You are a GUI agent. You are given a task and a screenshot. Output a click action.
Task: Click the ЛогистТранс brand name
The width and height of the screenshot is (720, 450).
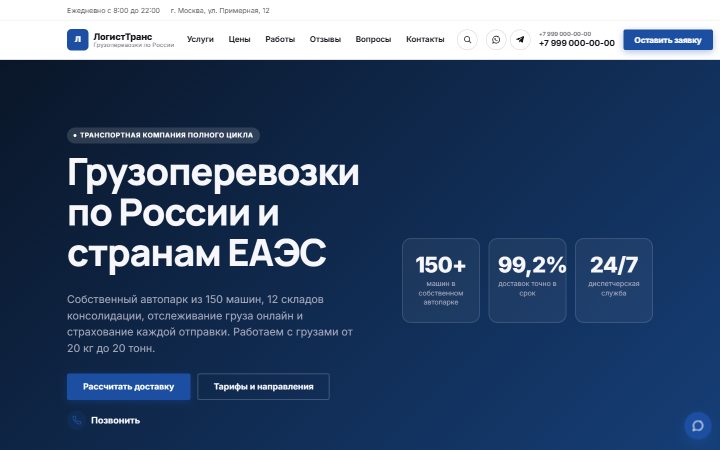pos(123,37)
